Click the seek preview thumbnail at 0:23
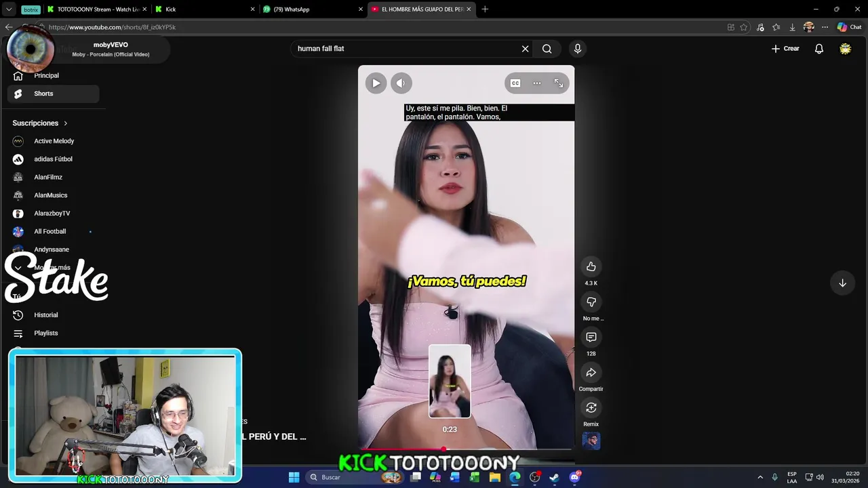This screenshot has width=868, height=488. 450,382
